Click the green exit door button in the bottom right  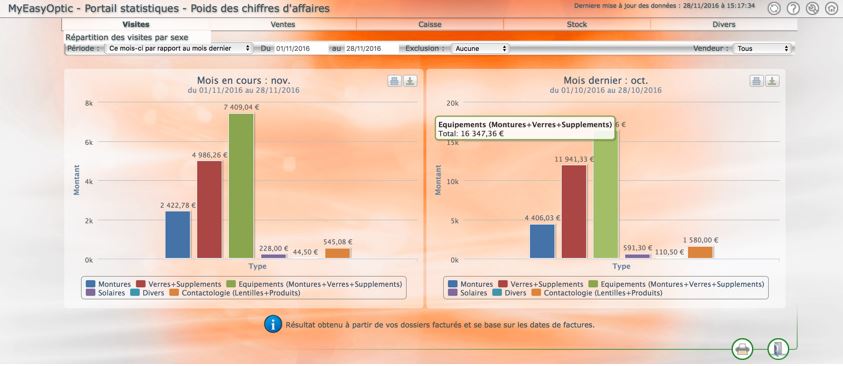click(x=777, y=349)
